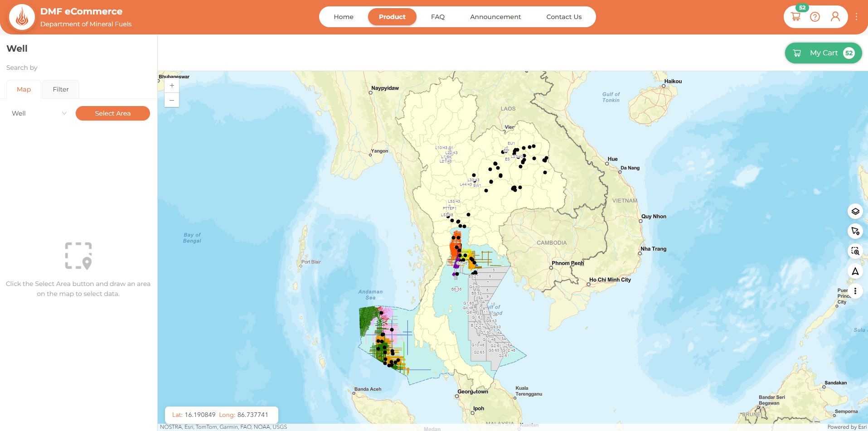This screenshot has height=431, width=868.
Task: Click the header shopping cart icon
Action: [795, 17]
